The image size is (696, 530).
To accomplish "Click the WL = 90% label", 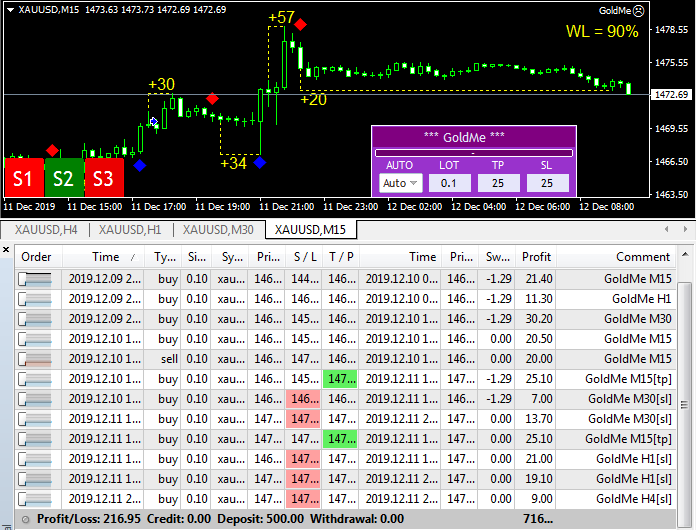I will pos(602,32).
